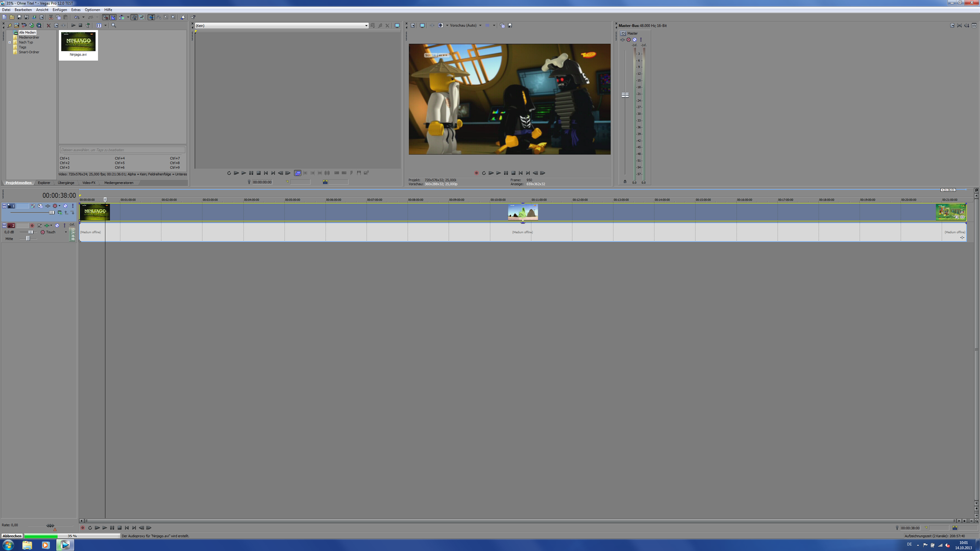Click the Abbrechen button in status bar
The image size is (980, 551).
point(12,536)
